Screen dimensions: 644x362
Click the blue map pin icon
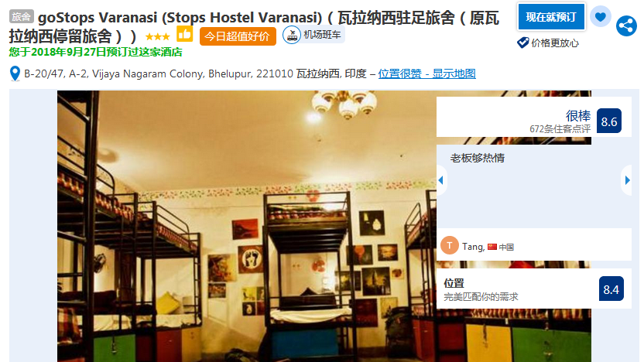coord(15,74)
